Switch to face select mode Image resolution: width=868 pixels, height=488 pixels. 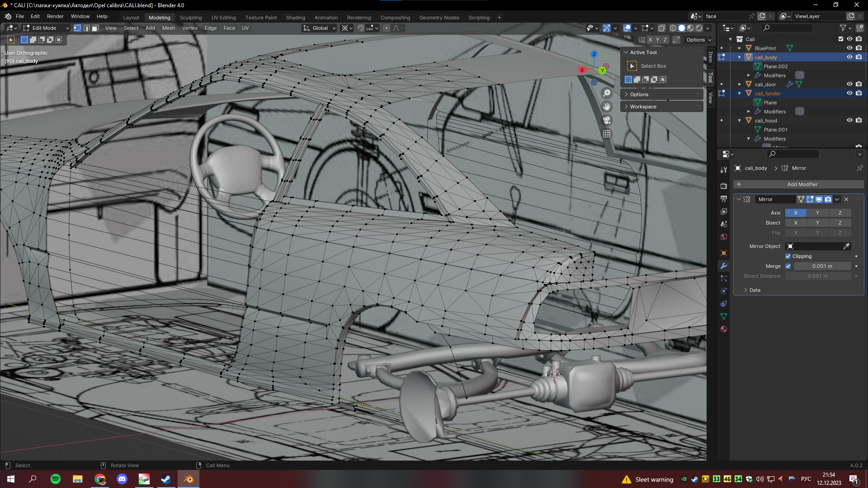(95, 28)
